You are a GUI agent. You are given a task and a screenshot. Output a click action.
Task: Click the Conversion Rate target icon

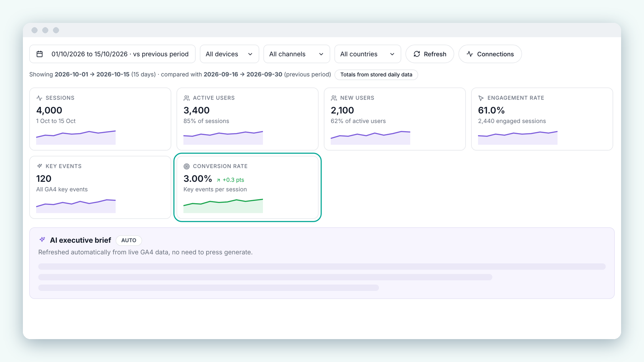point(187,166)
